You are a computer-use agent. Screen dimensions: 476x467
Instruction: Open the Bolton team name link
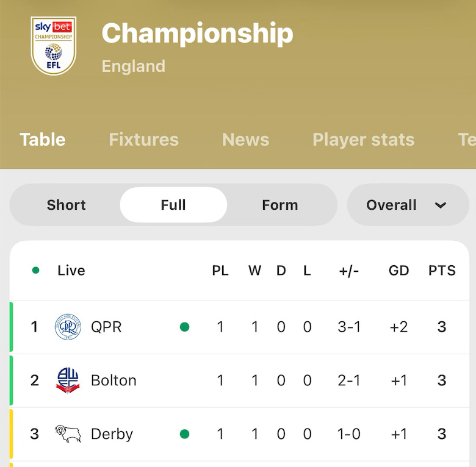click(114, 380)
